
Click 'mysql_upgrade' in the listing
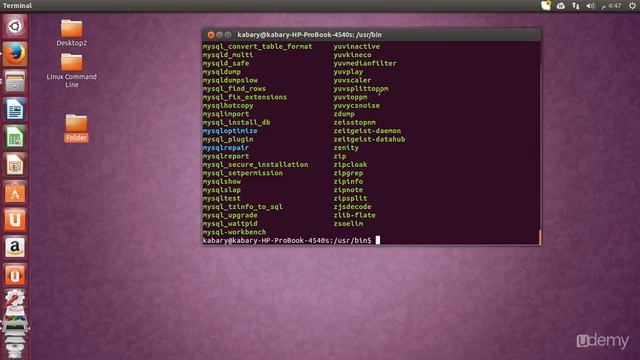coord(230,215)
